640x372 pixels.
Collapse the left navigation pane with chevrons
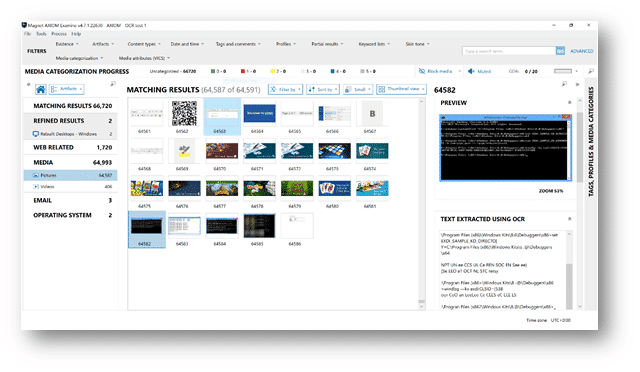(29, 85)
